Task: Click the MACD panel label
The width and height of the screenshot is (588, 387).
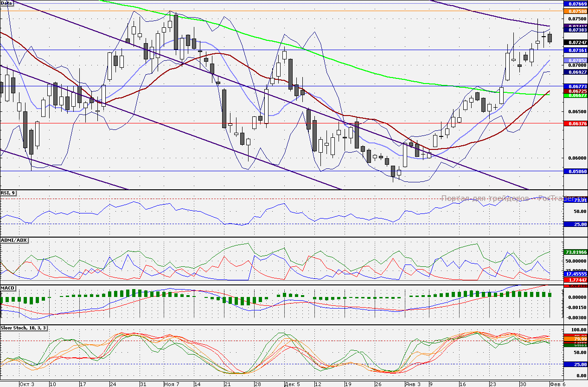Action: tap(8, 288)
